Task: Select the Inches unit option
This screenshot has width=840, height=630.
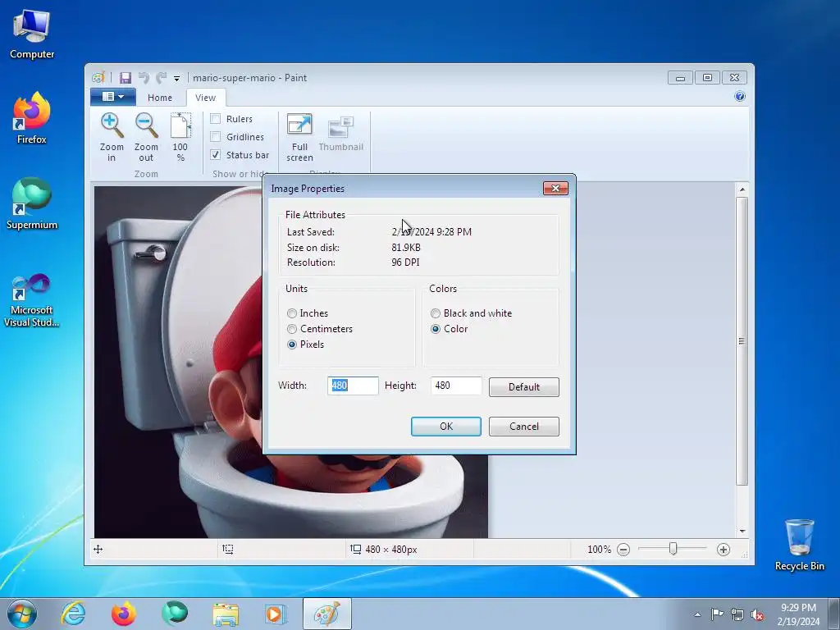Action: [292, 313]
